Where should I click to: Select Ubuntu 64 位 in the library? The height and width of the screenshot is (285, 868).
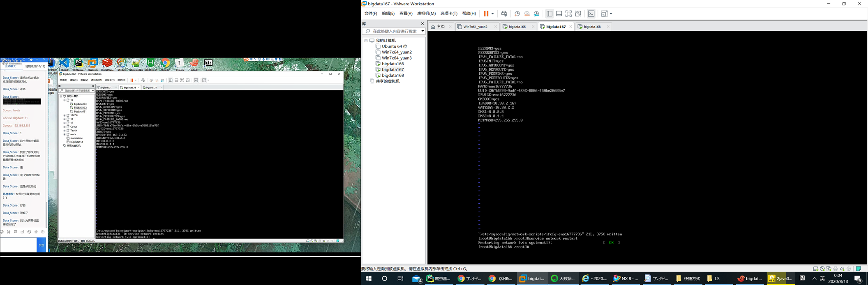394,46
